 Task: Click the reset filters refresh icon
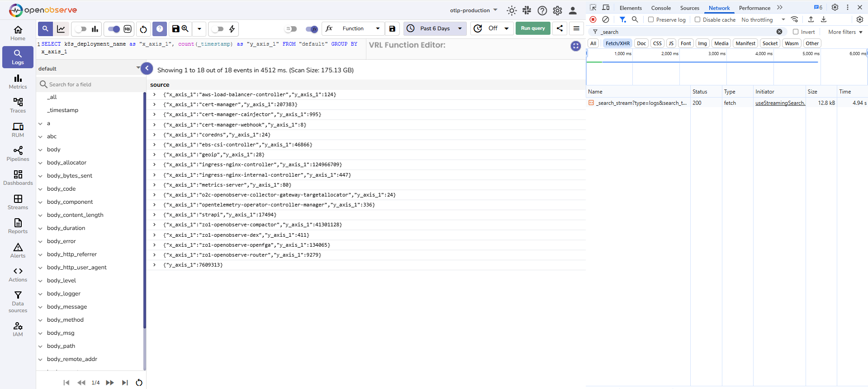pos(143,29)
